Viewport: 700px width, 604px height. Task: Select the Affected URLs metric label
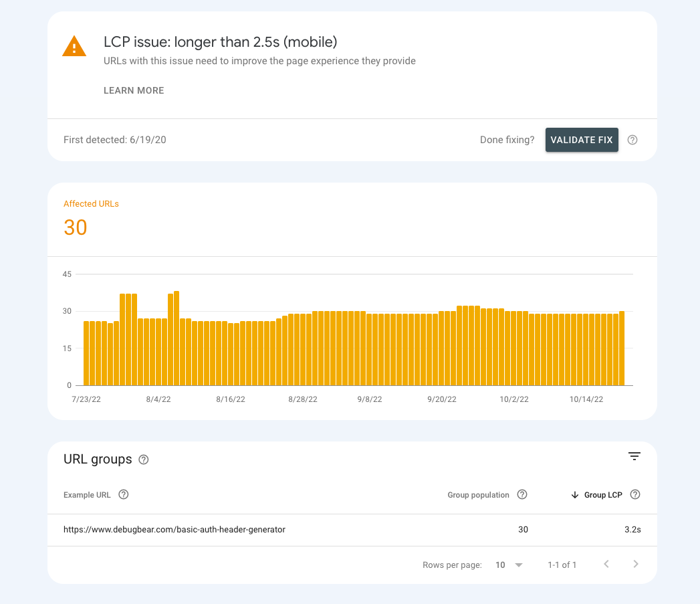click(91, 204)
